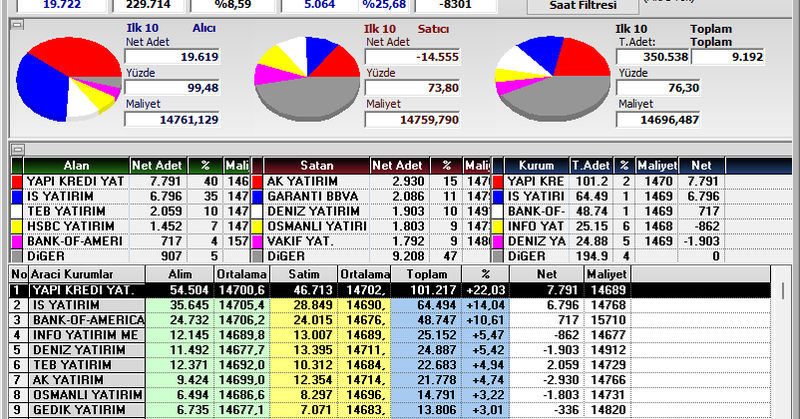Select row 8 OSMANLI YATIRIM

[390, 395]
